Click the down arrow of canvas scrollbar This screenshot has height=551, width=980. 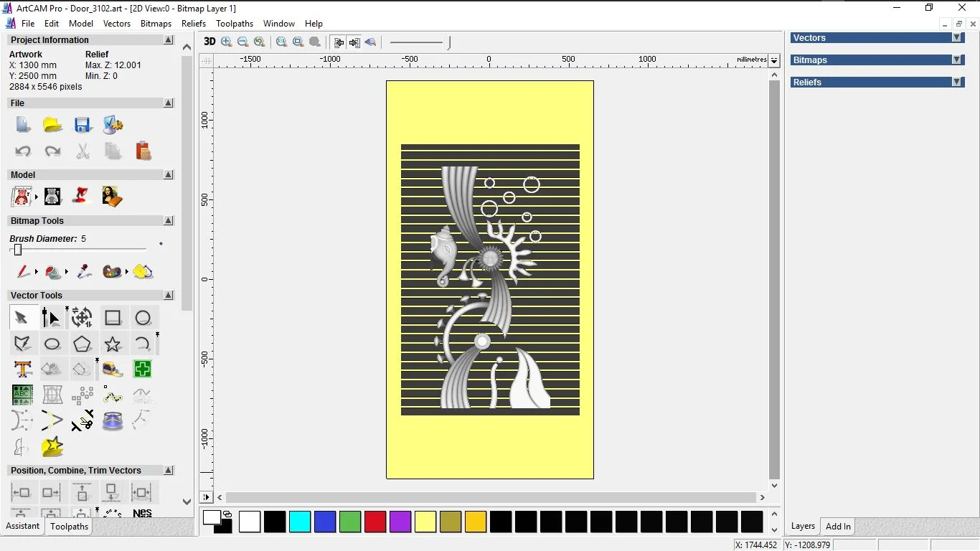(x=774, y=486)
